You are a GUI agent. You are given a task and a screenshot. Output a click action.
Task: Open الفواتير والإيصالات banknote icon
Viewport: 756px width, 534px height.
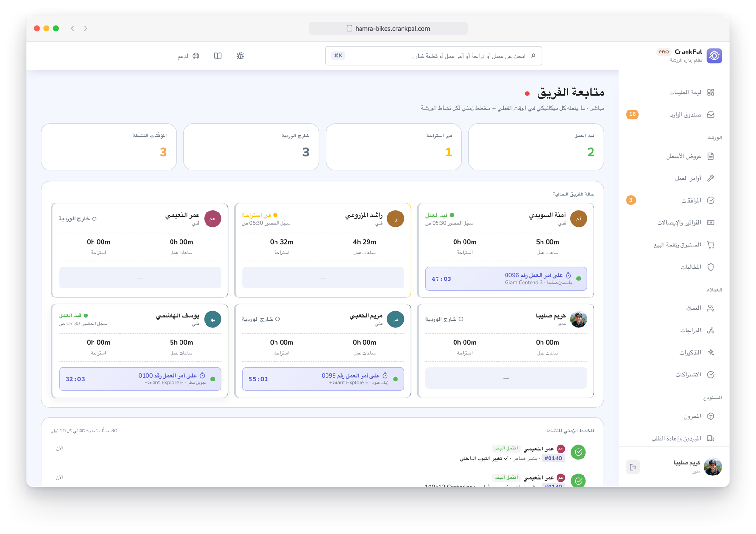click(711, 223)
